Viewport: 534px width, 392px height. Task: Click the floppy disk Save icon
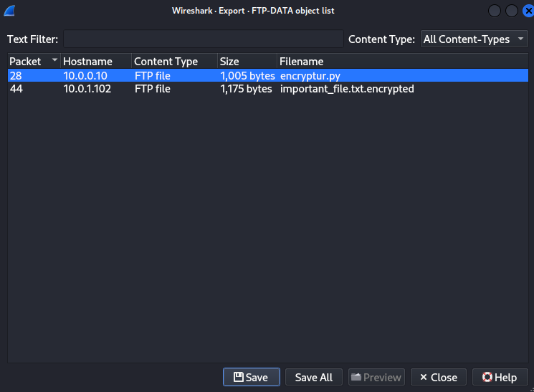tap(239, 377)
